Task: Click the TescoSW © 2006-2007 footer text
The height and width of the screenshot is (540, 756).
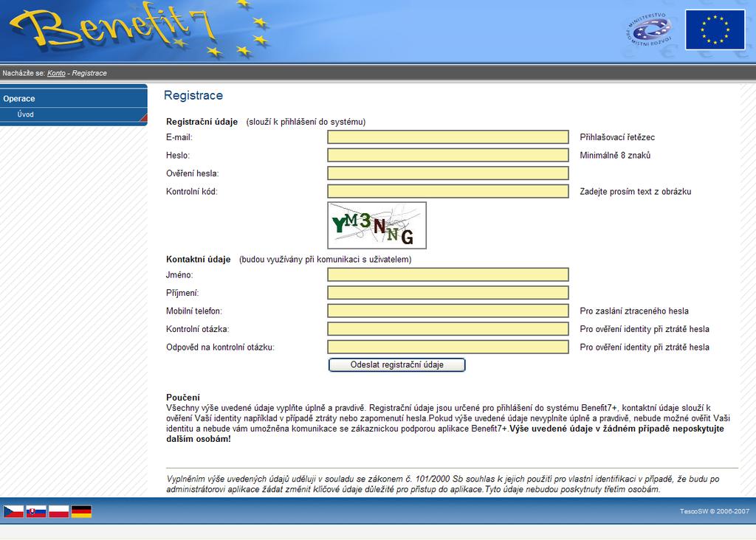Action: point(715,511)
